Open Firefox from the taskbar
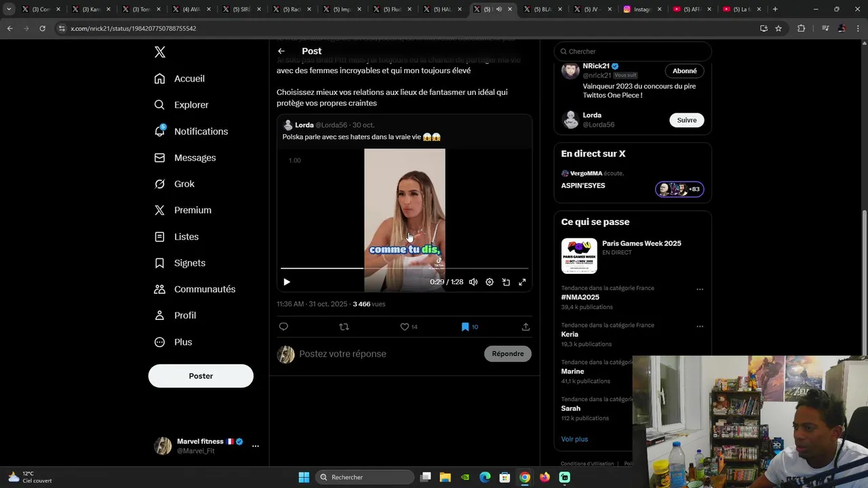The height and width of the screenshot is (488, 868). [x=545, y=477]
